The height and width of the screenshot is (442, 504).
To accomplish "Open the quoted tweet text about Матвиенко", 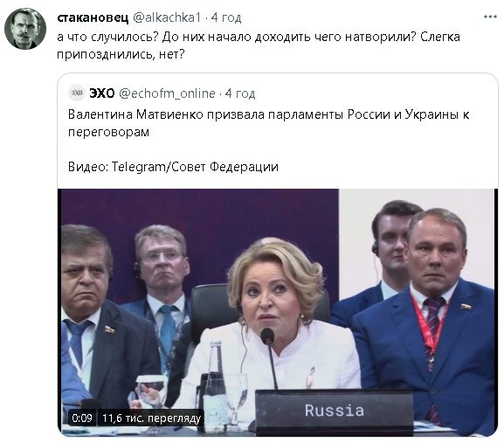I will [269, 123].
